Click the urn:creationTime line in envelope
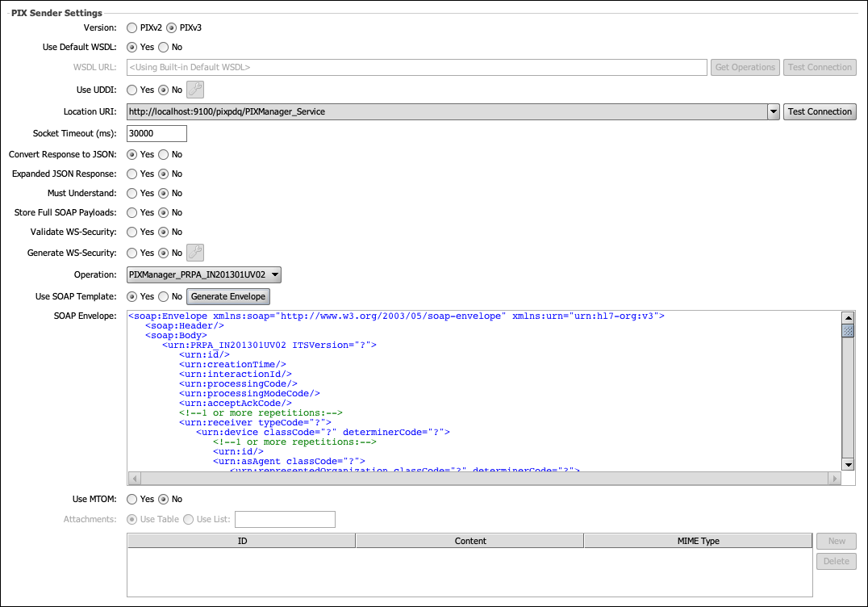868x607 pixels. click(232, 364)
